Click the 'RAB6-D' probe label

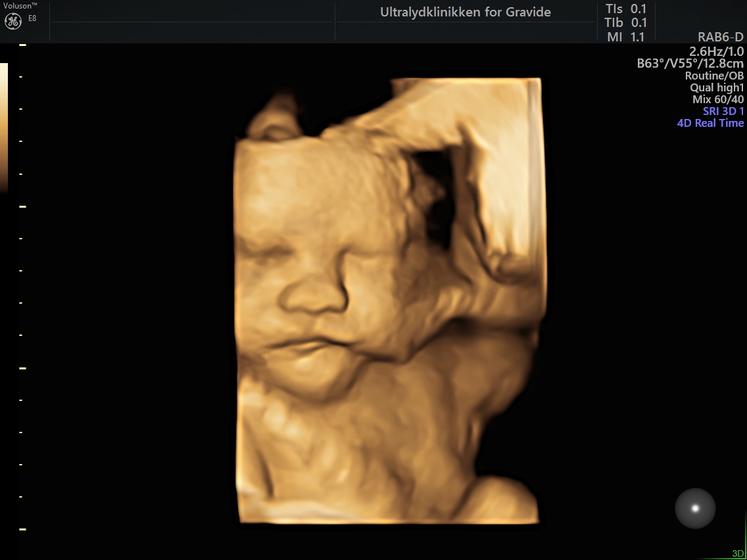tap(720, 37)
